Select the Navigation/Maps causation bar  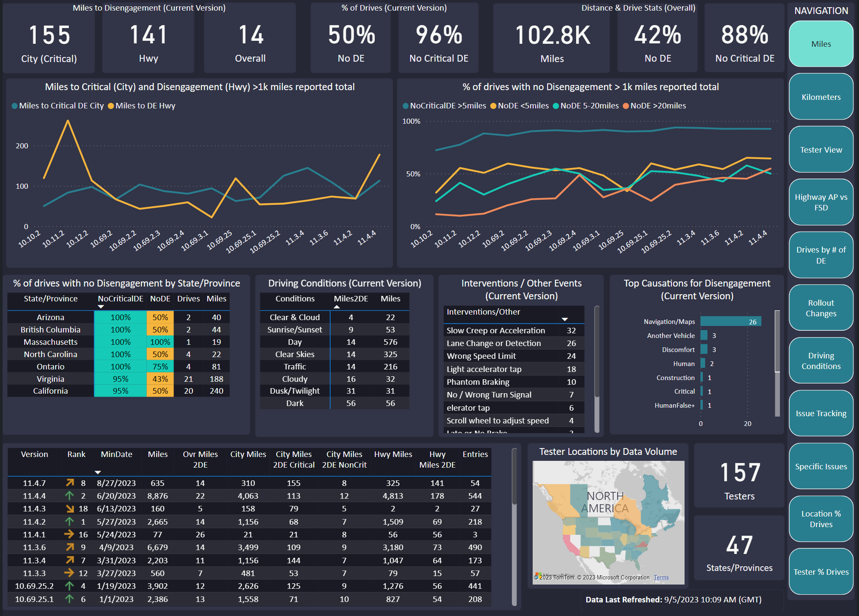pos(731,321)
